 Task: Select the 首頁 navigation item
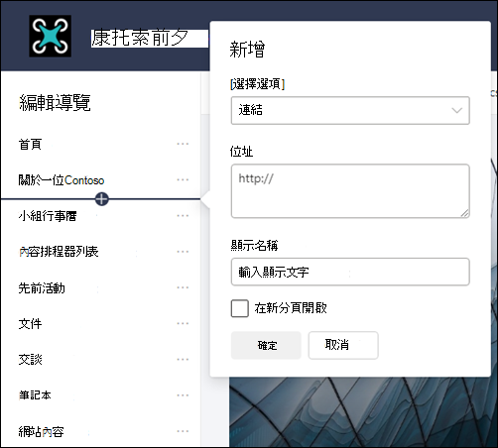pyautogui.click(x=30, y=145)
